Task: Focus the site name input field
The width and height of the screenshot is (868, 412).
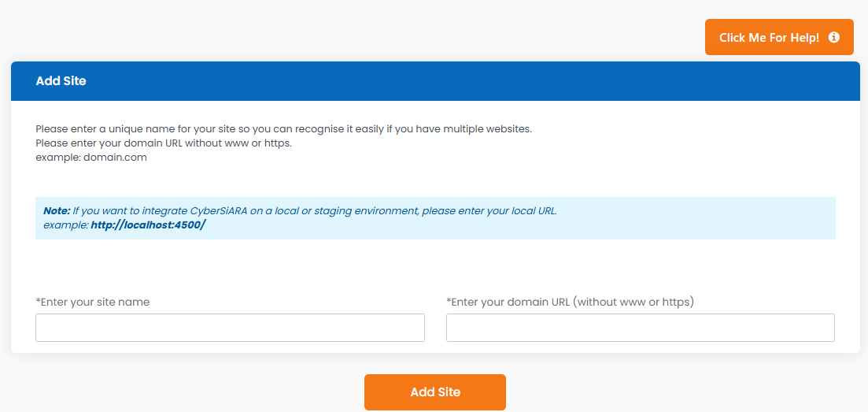Action: pos(230,328)
